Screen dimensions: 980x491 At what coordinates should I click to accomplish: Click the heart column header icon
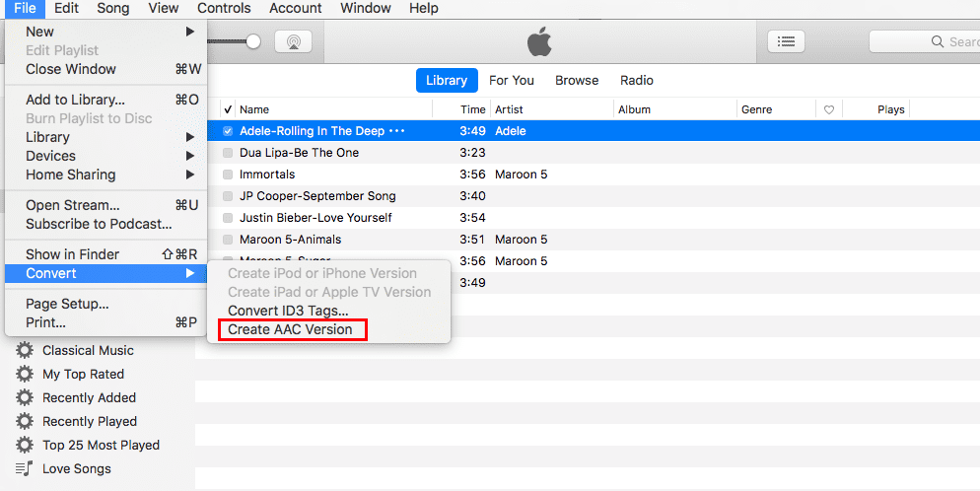[829, 110]
